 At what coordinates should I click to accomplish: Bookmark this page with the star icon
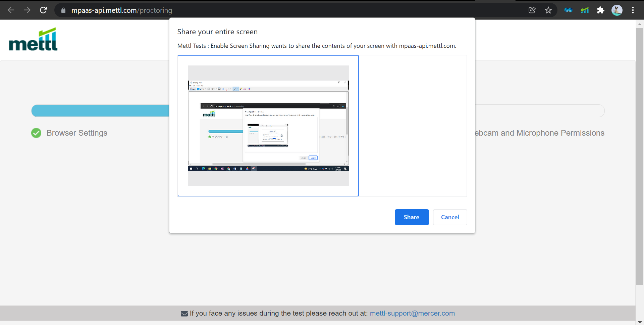[548, 10]
